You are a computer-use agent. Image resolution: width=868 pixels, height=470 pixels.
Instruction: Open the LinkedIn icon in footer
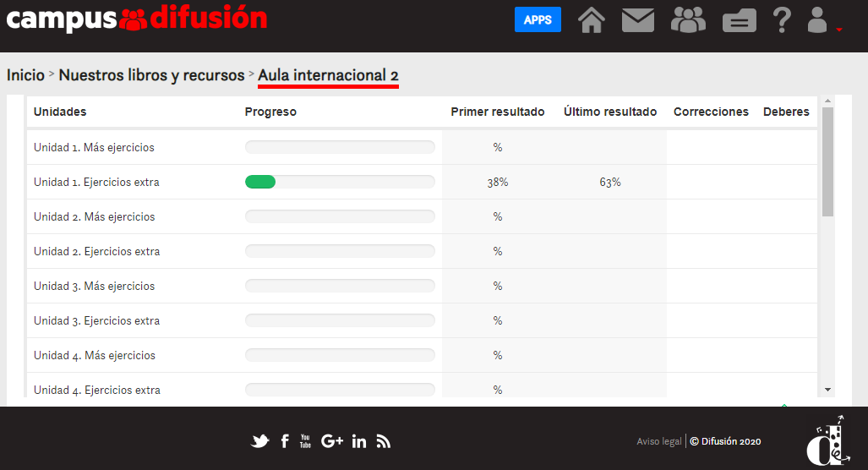click(x=358, y=441)
